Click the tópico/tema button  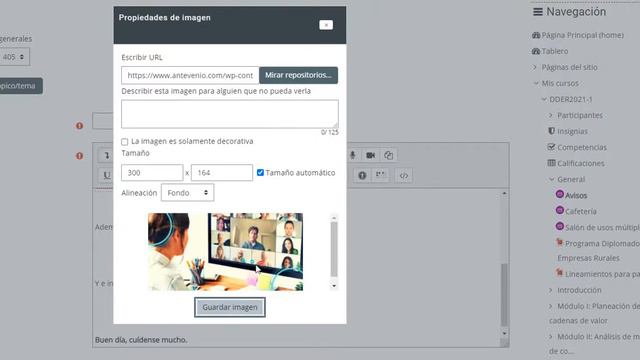(x=20, y=86)
